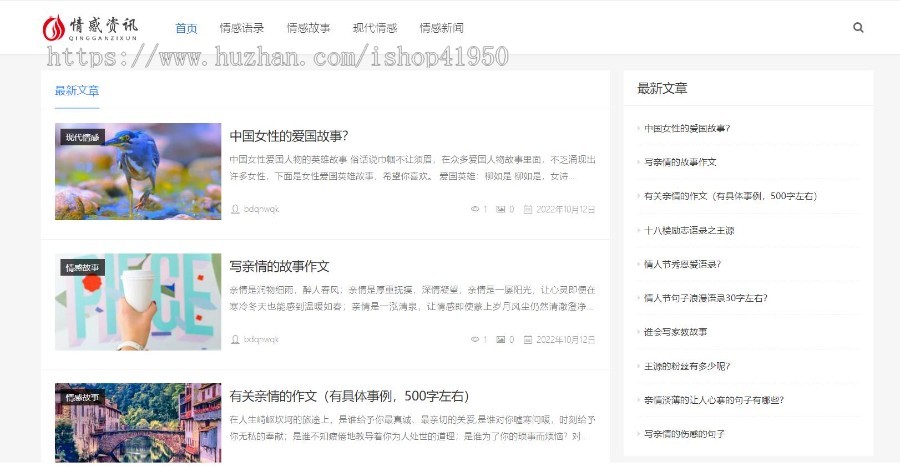The image size is (900, 467).
Task: Open article title 写亲情的故事作文
Action: (x=279, y=266)
